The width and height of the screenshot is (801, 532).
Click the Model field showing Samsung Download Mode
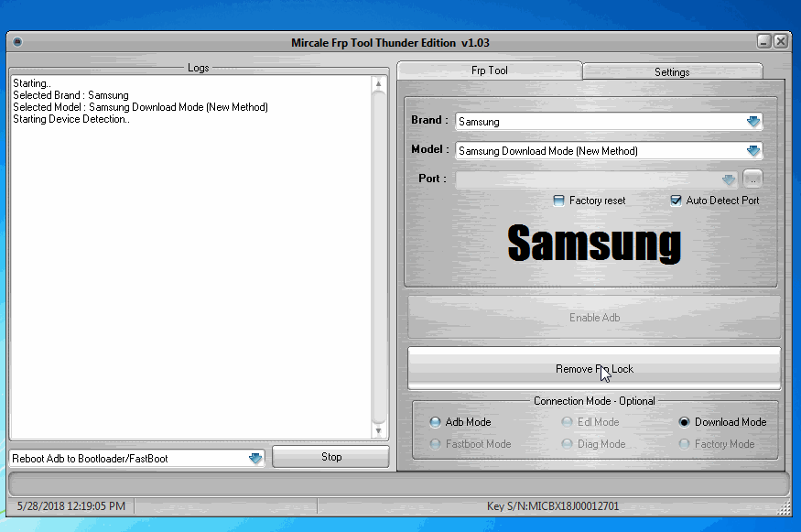click(609, 151)
